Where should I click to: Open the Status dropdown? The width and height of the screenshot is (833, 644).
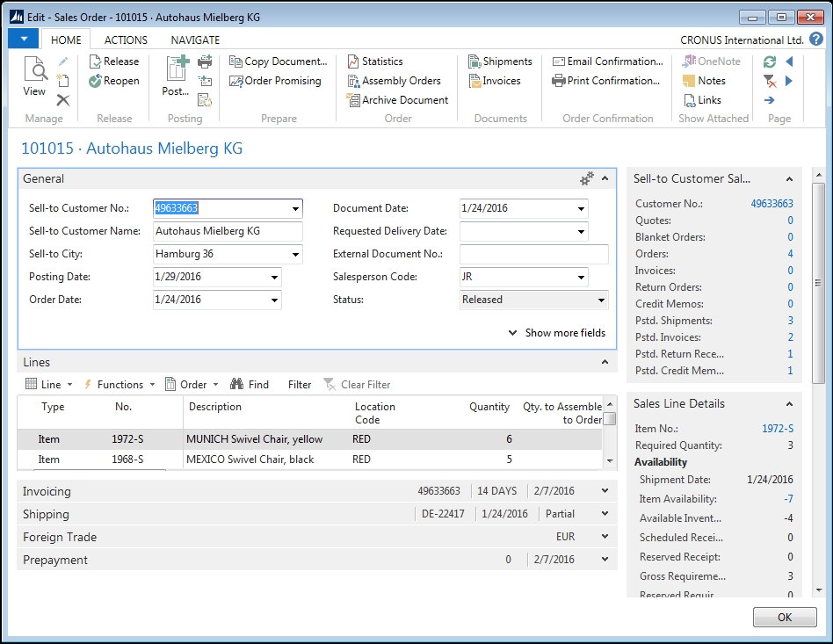click(601, 300)
